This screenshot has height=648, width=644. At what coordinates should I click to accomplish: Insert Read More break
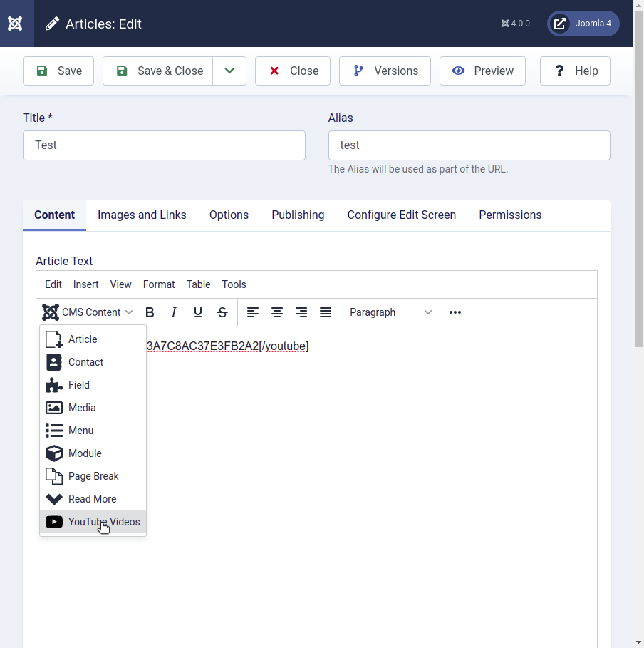pyautogui.click(x=93, y=499)
